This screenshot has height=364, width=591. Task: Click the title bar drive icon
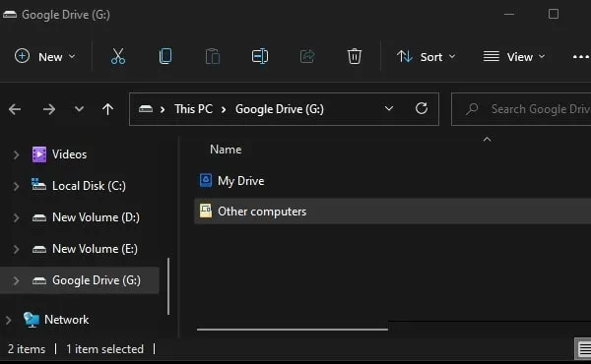[10, 15]
